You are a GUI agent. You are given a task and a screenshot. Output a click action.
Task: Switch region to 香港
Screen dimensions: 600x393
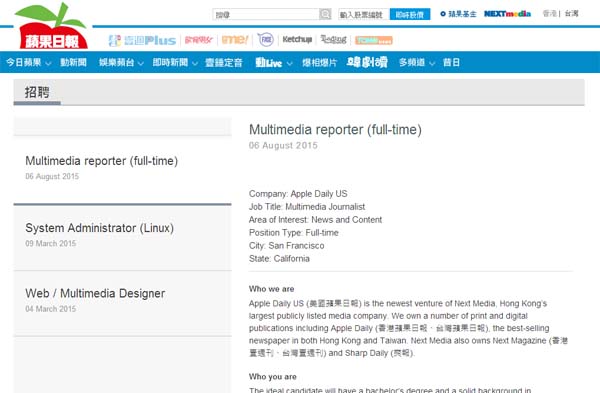pyautogui.click(x=549, y=14)
